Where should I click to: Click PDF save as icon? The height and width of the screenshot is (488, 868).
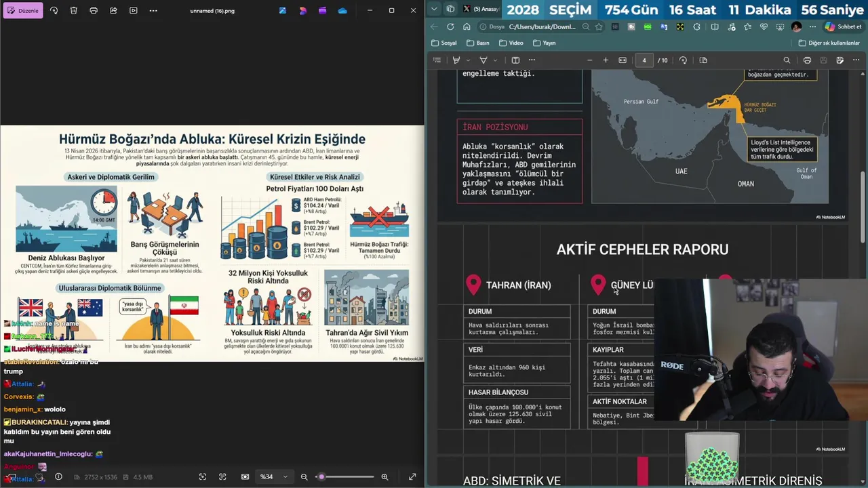(x=840, y=60)
